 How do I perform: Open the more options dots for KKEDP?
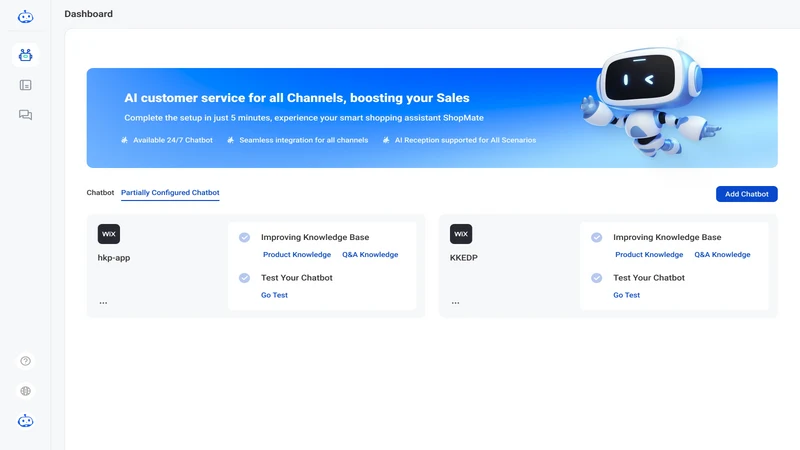tap(456, 303)
